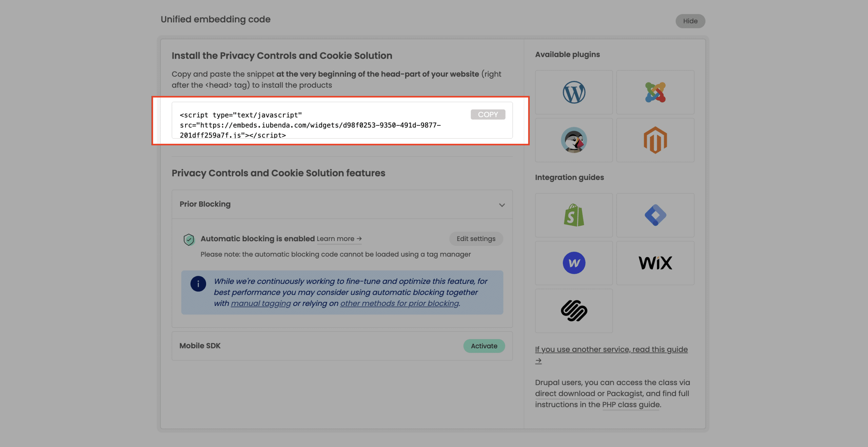Open the Shopify integration guide
This screenshot has height=447, width=868.
pyautogui.click(x=574, y=215)
